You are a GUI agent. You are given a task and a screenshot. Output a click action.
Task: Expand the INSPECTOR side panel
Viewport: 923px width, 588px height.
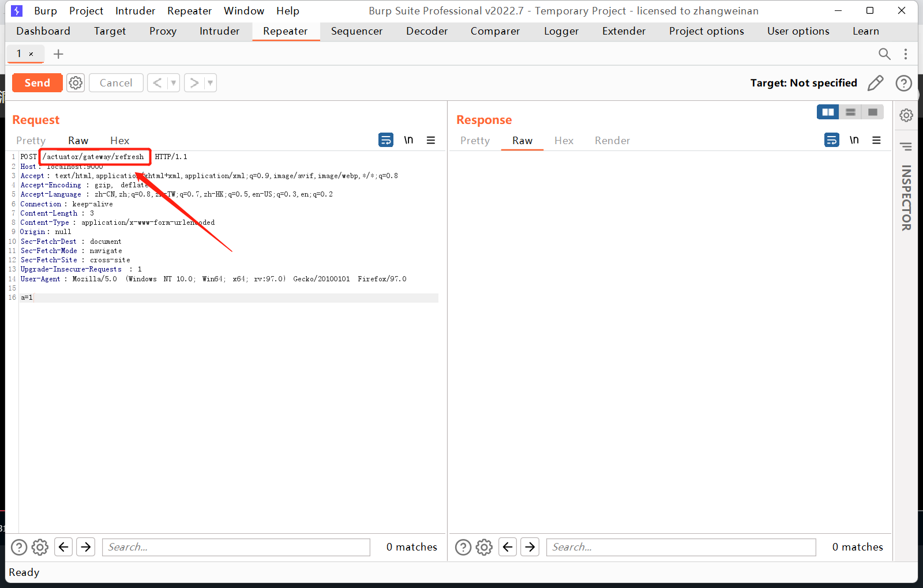pyautogui.click(x=906, y=198)
